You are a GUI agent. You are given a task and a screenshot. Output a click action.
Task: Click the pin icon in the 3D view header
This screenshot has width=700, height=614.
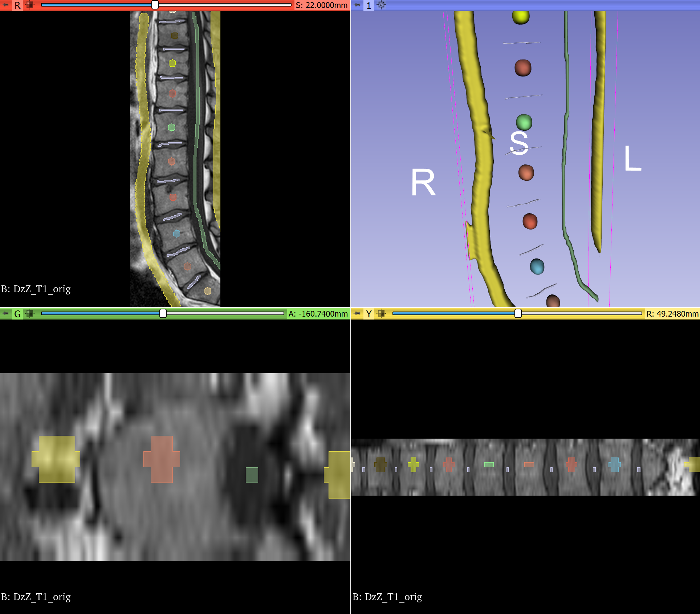(357, 5)
